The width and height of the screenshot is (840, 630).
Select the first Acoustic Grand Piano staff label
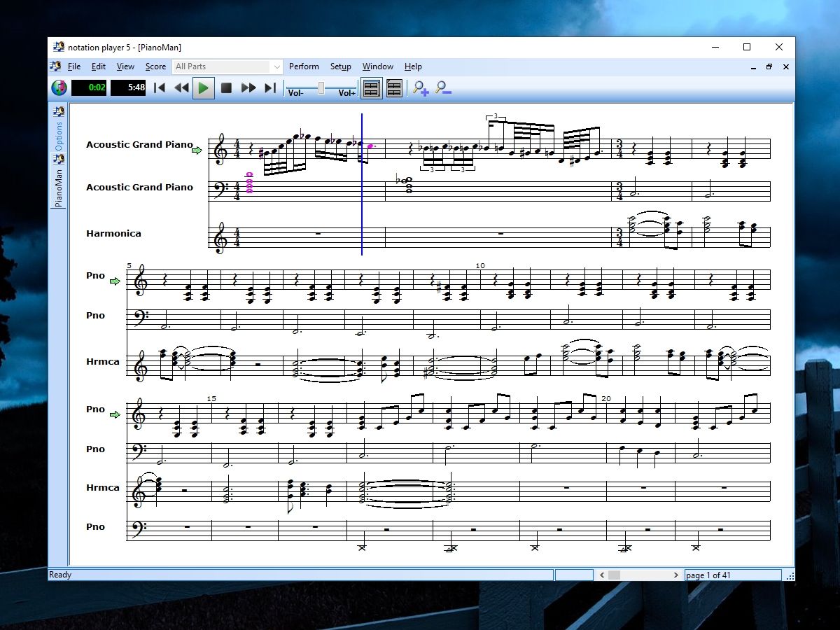139,144
